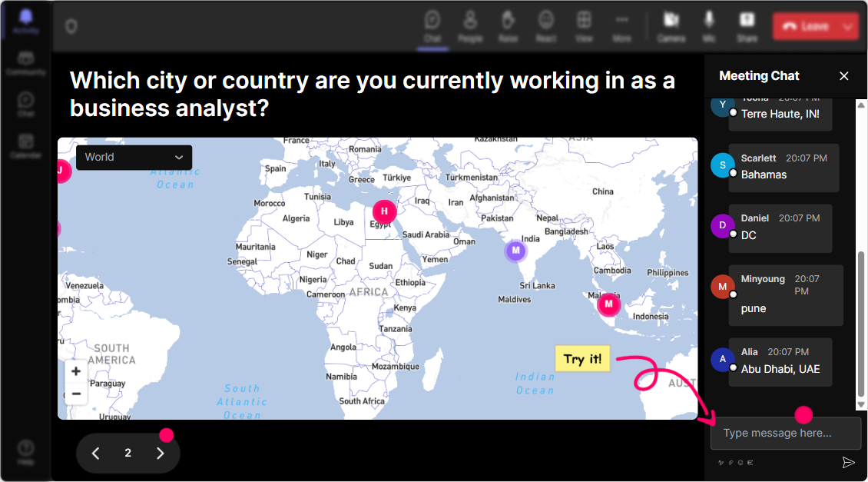Open Community in the left sidebar
Screen dimensions: 868x482
click(26, 63)
